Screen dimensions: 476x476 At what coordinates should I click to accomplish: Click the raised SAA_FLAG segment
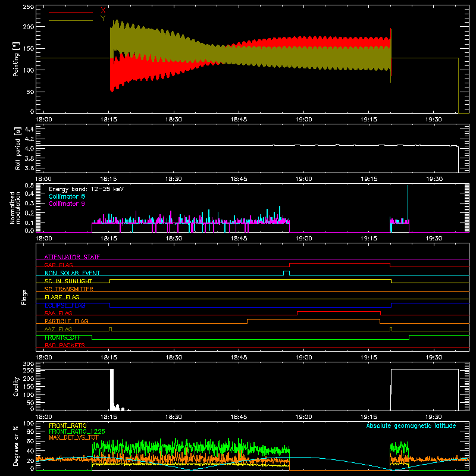tap(339, 312)
